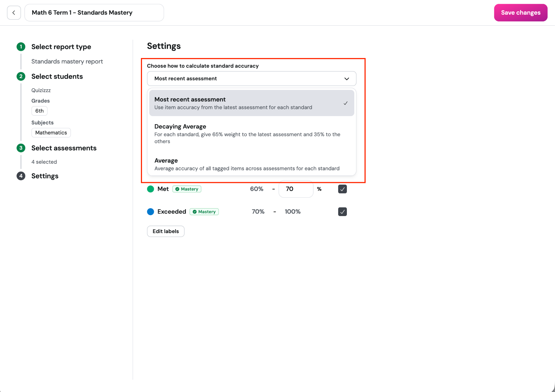Click the dropdown chevron arrow
This screenshot has height=392, width=555.
coord(347,79)
